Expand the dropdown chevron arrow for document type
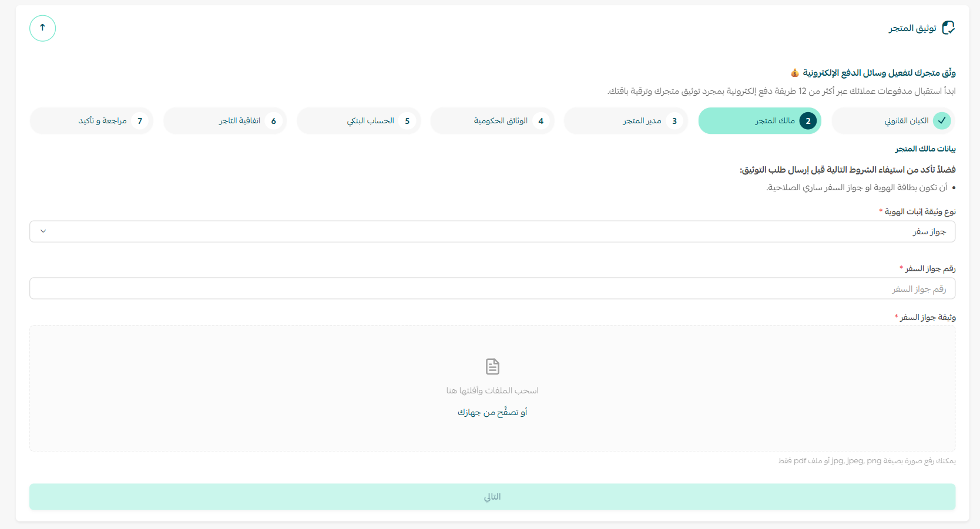980x529 pixels. point(43,231)
